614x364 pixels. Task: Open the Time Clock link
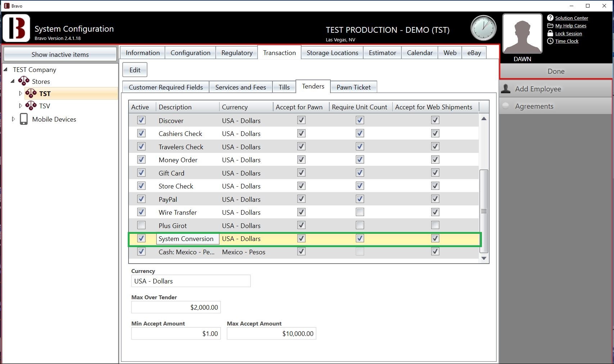pos(567,41)
